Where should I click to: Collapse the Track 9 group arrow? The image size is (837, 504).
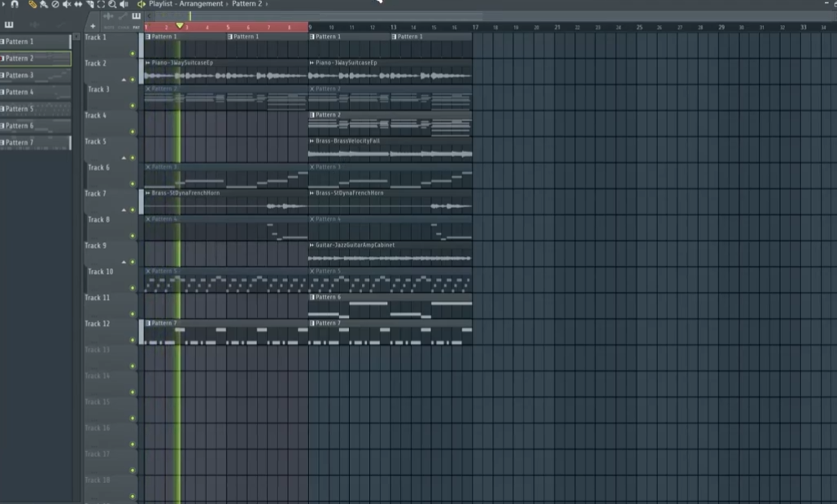pyautogui.click(x=124, y=262)
